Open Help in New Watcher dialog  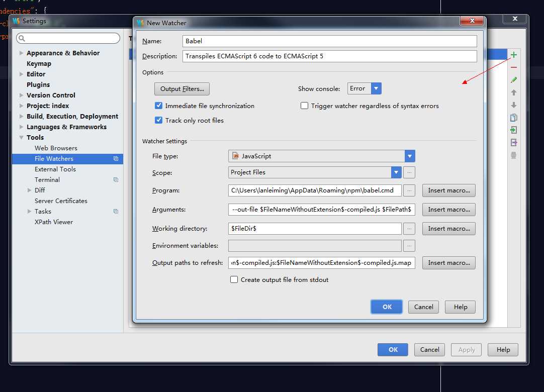click(x=461, y=307)
